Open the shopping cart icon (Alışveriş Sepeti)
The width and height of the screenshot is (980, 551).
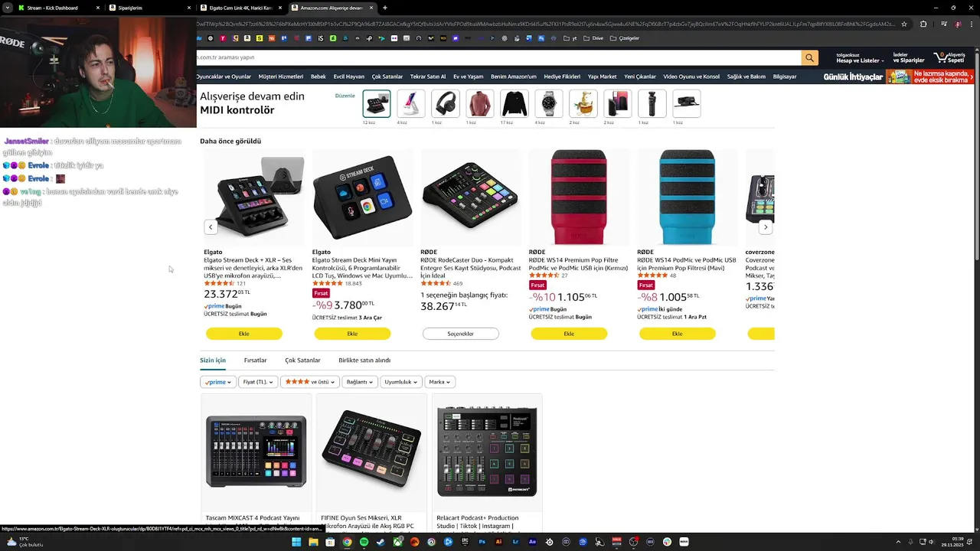click(x=951, y=57)
